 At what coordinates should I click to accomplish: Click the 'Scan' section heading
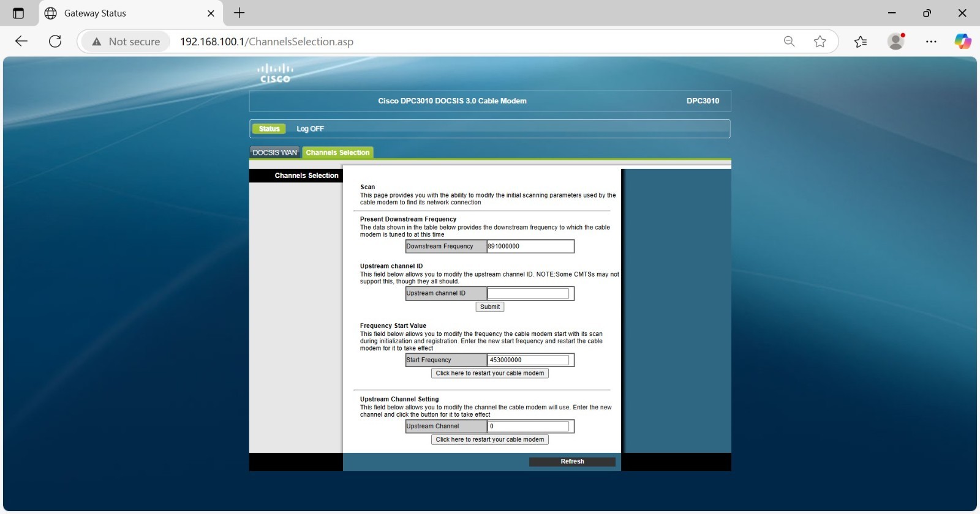[367, 187]
